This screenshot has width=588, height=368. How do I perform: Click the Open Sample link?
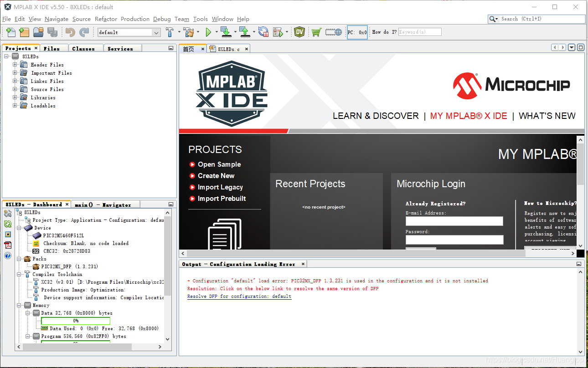point(219,164)
